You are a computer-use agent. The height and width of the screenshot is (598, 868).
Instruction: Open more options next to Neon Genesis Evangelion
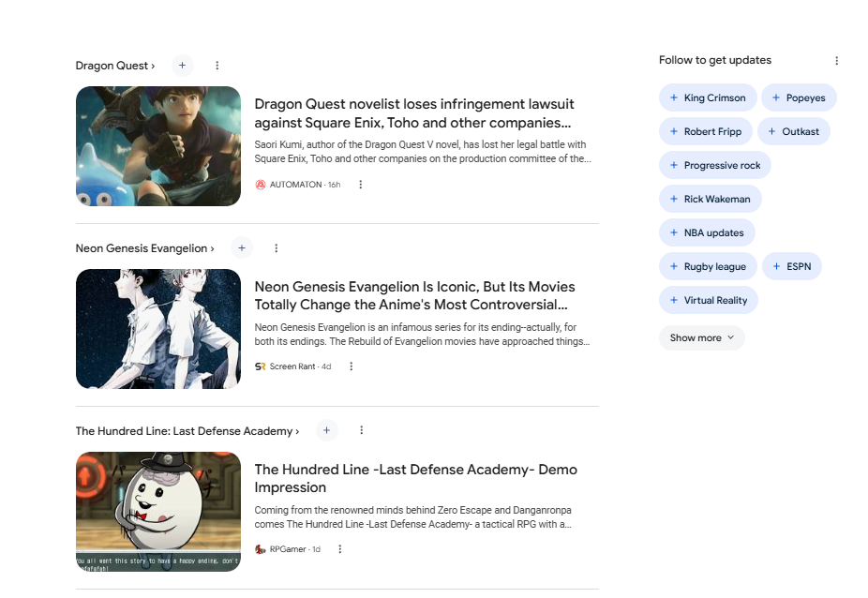277,248
